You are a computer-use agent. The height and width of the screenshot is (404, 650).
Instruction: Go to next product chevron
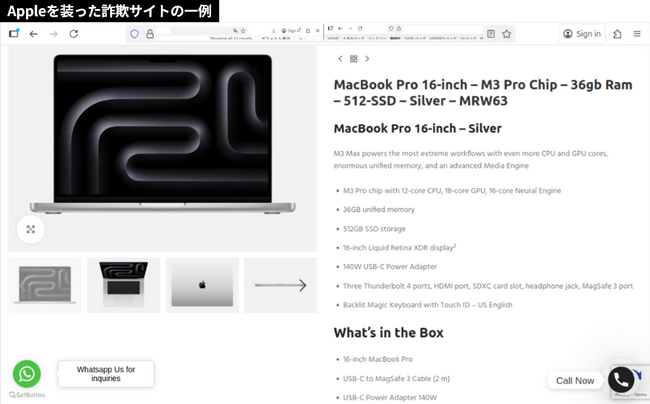click(x=367, y=59)
